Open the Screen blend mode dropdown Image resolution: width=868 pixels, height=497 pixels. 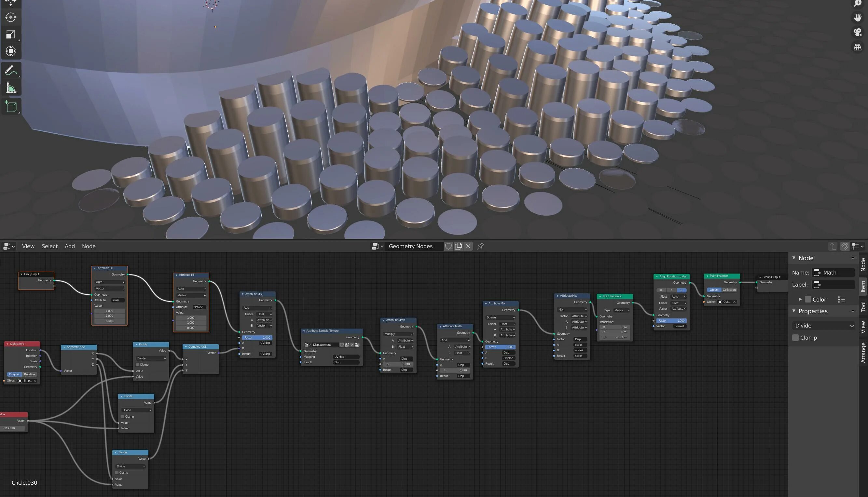pyautogui.click(x=500, y=317)
